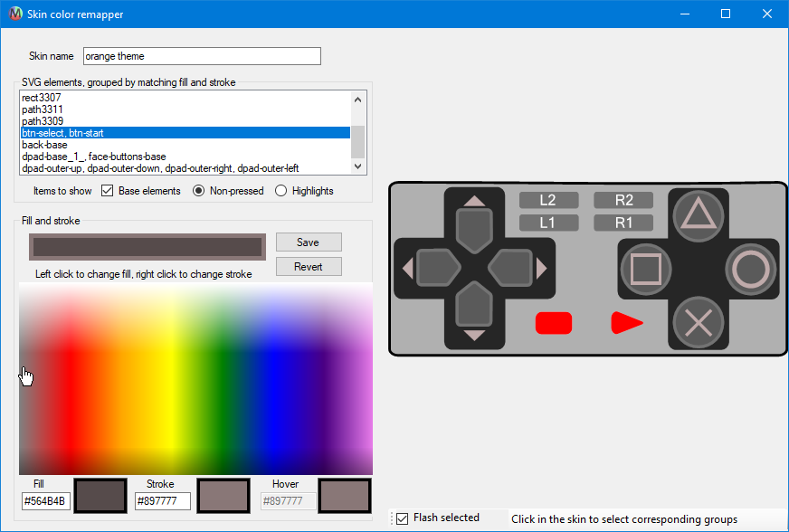Screen dimensions: 789x532
Task: Click the fill and stroke preview bar
Action: tap(147, 247)
